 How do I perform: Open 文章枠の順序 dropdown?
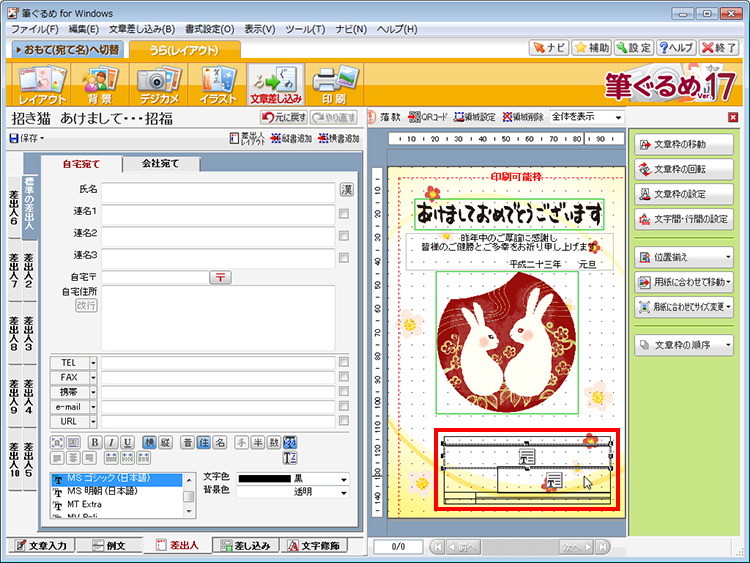[684, 345]
